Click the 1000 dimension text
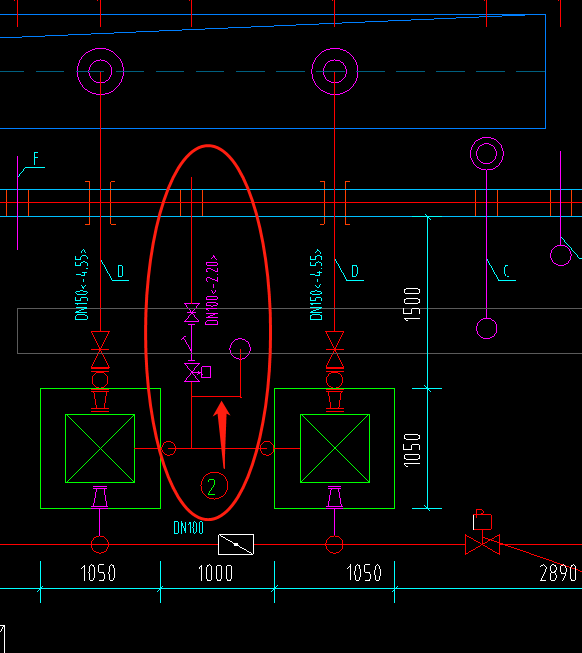 pos(215,573)
